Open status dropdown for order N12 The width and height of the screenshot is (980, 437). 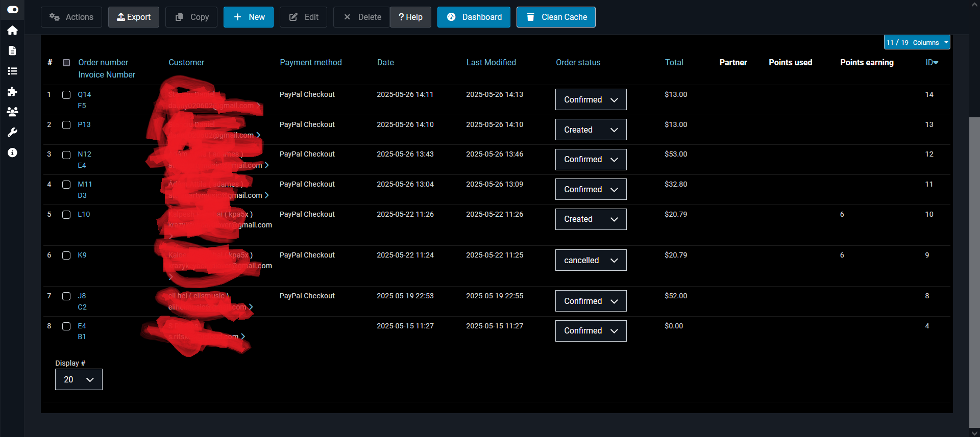(x=591, y=159)
